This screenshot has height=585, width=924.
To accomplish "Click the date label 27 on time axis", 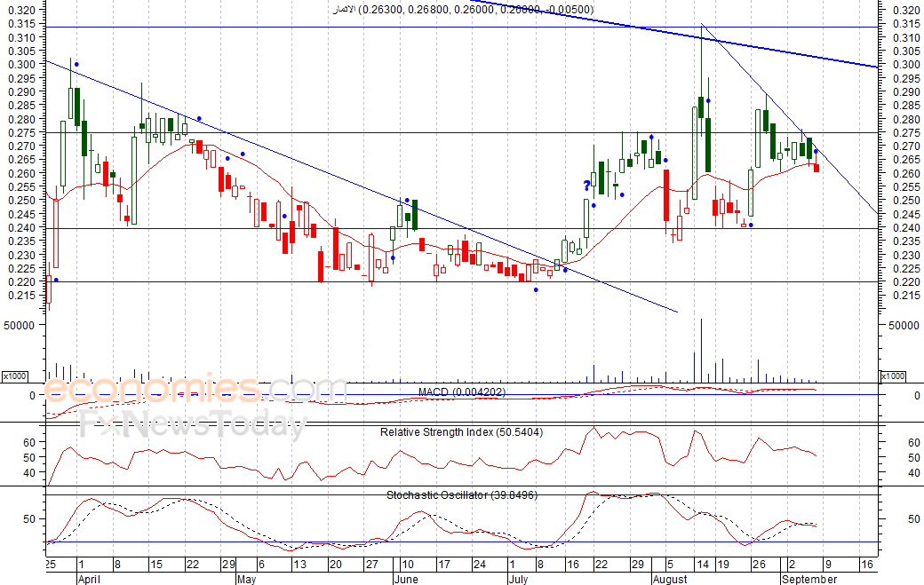I will 372,565.
